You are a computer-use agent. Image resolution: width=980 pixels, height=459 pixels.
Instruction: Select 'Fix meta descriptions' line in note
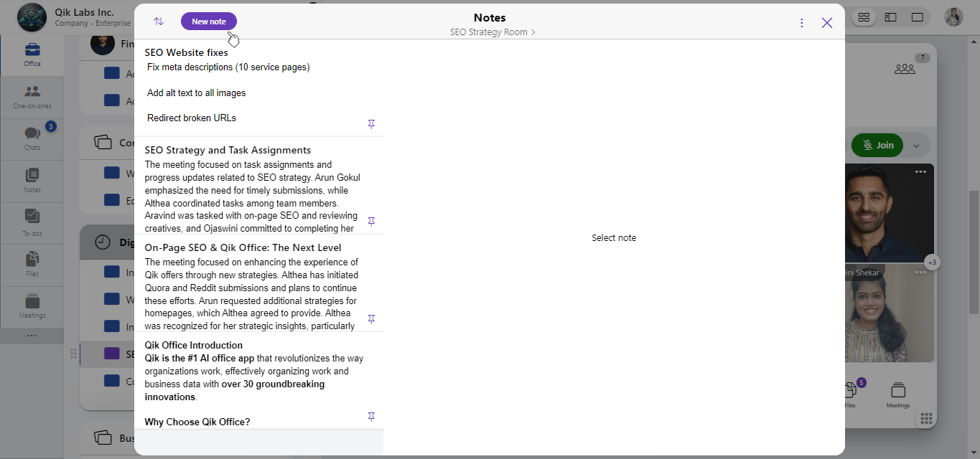pyautogui.click(x=228, y=67)
